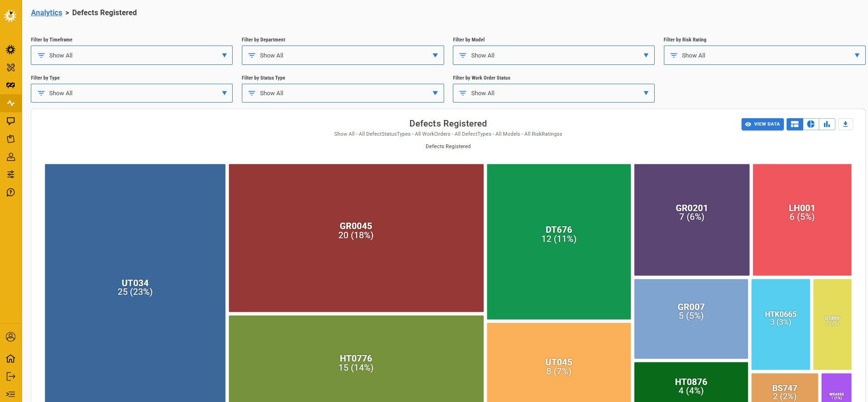This screenshot has height=402, width=868.
Task: Switch chart to pie chart view
Action: tap(811, 124)
